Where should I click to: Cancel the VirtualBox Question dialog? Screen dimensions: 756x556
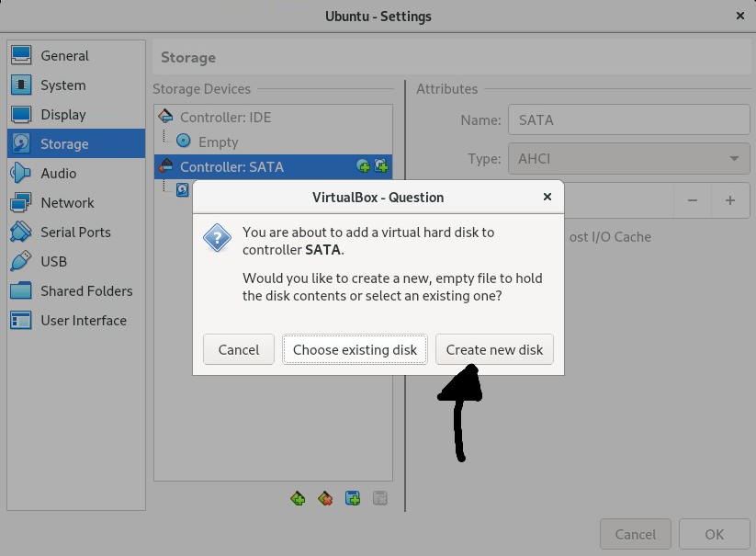pos(239,349)
